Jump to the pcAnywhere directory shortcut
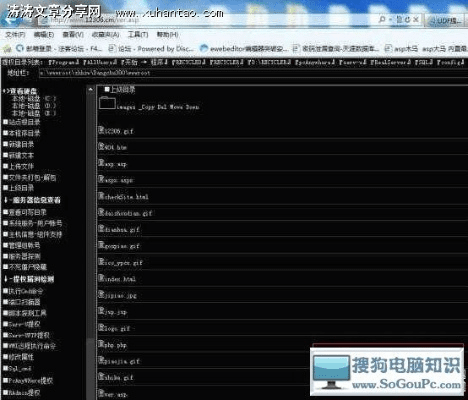Viewport: 468px width, 400px height. (315, 62)
